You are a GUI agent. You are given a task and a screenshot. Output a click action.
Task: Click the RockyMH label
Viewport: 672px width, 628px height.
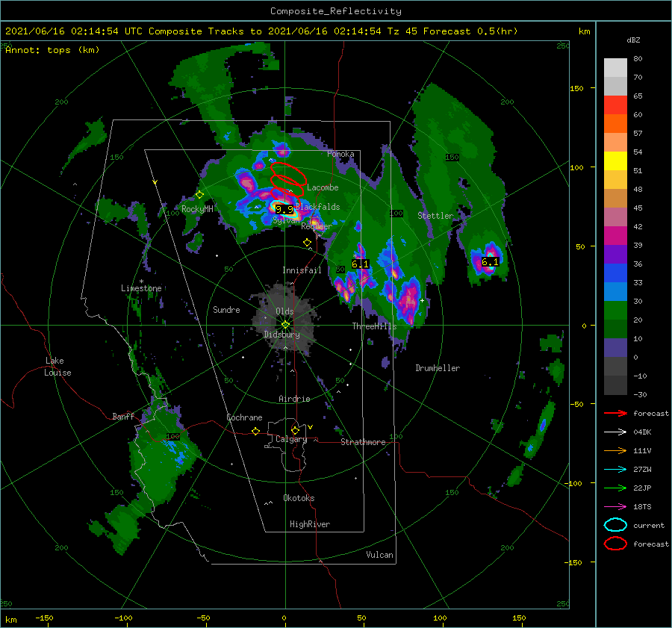pyautogui.click(x=197, y=209)
